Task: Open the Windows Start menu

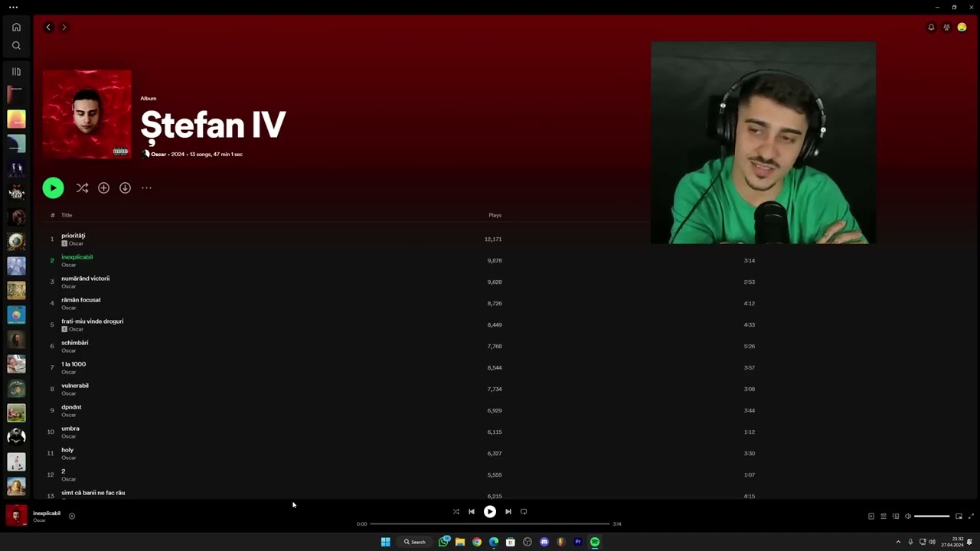Action: pos(386,542)
